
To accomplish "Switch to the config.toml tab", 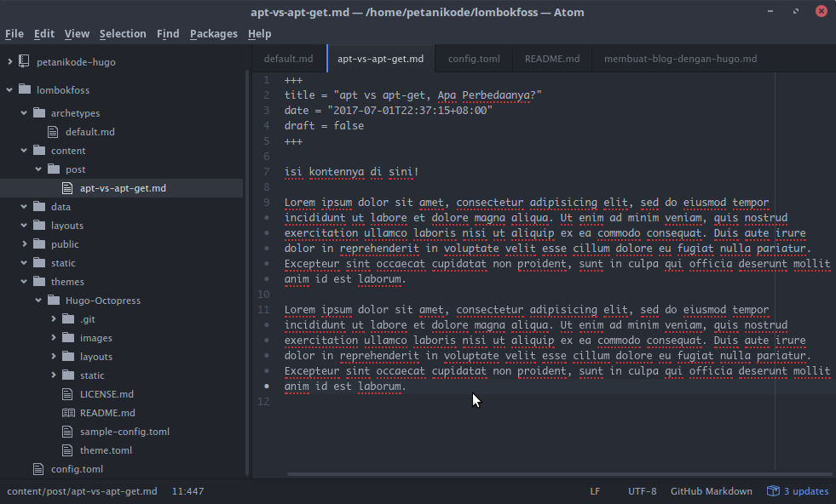I will (x=474, y=59).
